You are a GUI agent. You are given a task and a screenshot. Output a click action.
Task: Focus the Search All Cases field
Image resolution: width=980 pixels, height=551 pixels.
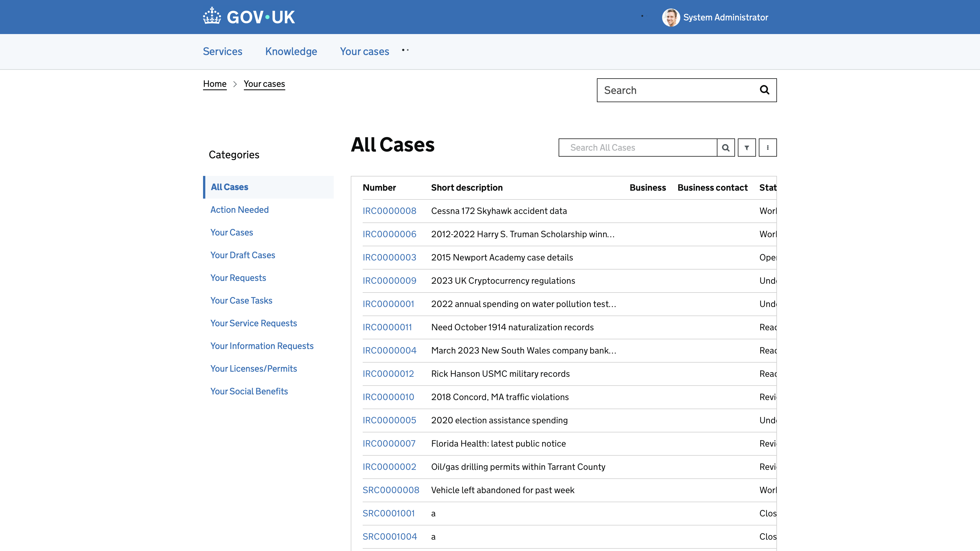pos(638,148)
